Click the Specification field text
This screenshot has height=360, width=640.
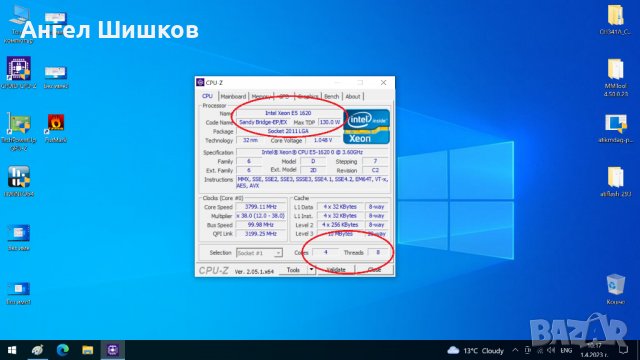[312, 152]
